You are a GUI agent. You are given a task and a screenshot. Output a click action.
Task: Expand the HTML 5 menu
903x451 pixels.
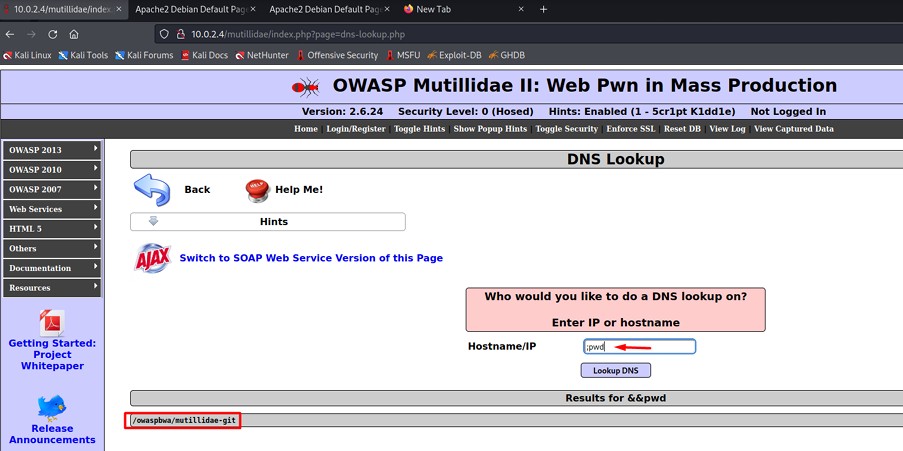click(52, 228)
